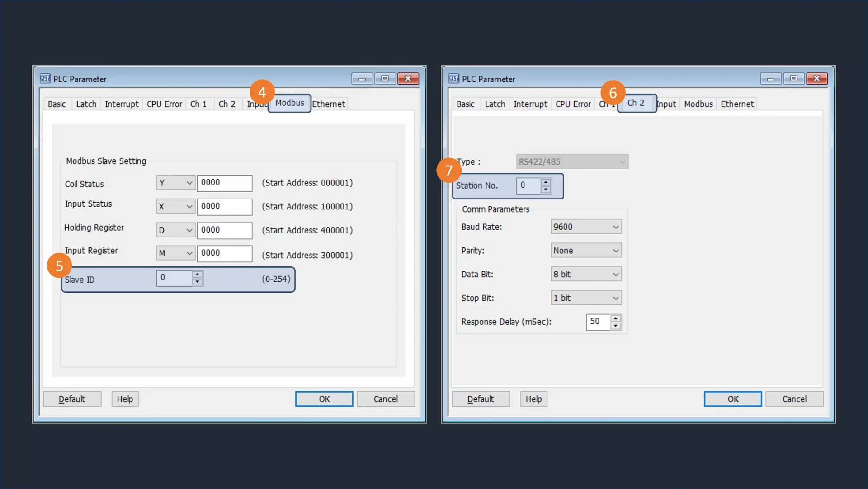868x489 pixels.
Task: Open the Data Bit dropdown
Action: coord(586,274)
